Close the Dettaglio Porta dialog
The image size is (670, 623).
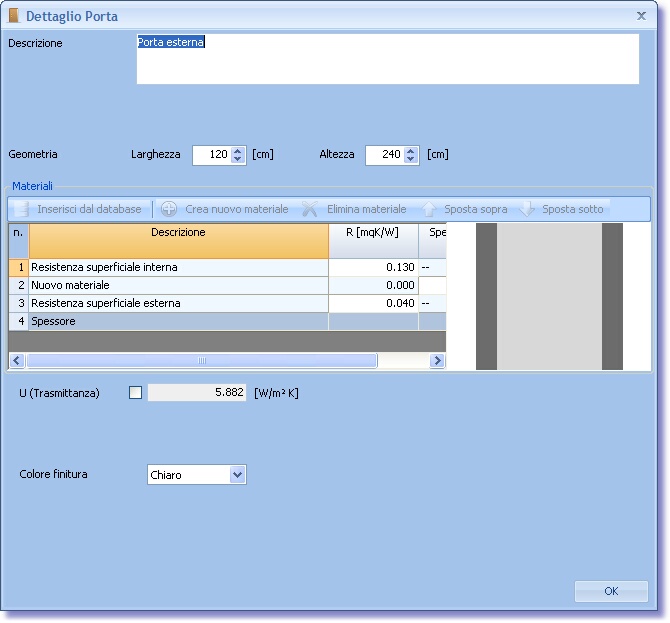point(641,16)
